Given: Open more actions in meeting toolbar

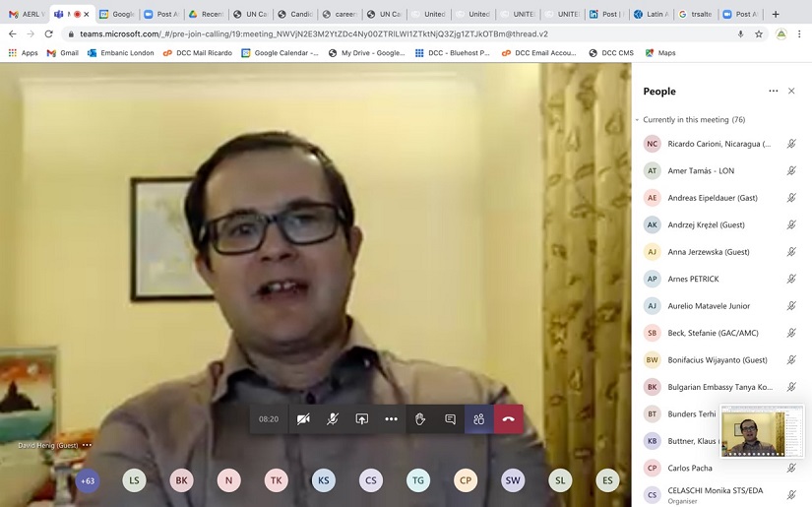Looking at the screenshot, I should click(x=391, y=419).
